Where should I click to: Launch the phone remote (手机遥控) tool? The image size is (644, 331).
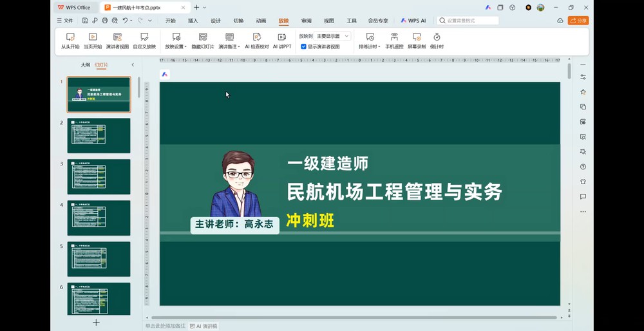[x=394, y=41]
